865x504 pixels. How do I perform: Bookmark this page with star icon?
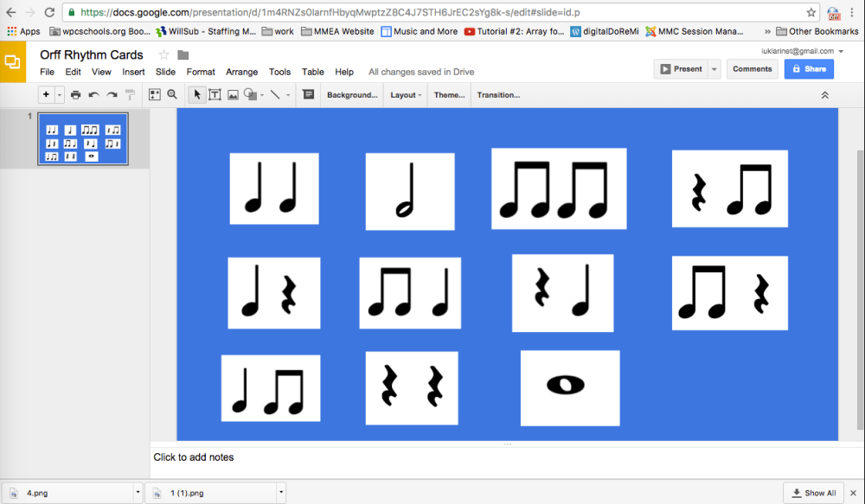[811, 13]
